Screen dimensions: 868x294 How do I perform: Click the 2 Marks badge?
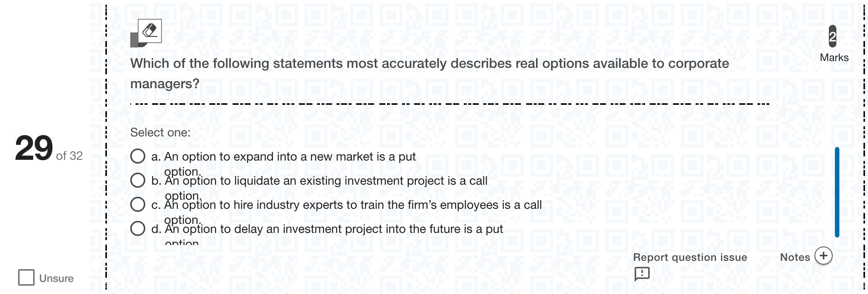coord(833,36)
